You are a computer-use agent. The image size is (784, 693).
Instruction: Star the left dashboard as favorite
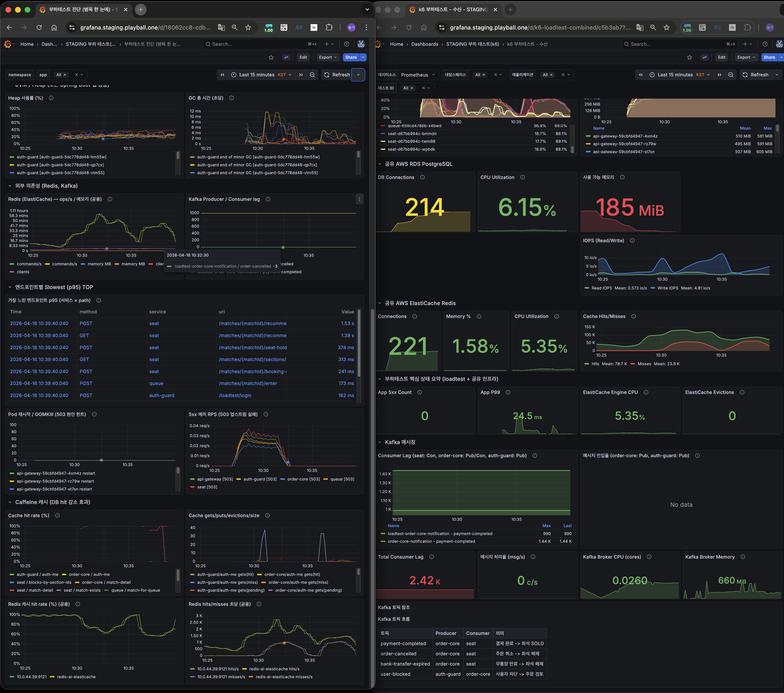coord(271,57)
